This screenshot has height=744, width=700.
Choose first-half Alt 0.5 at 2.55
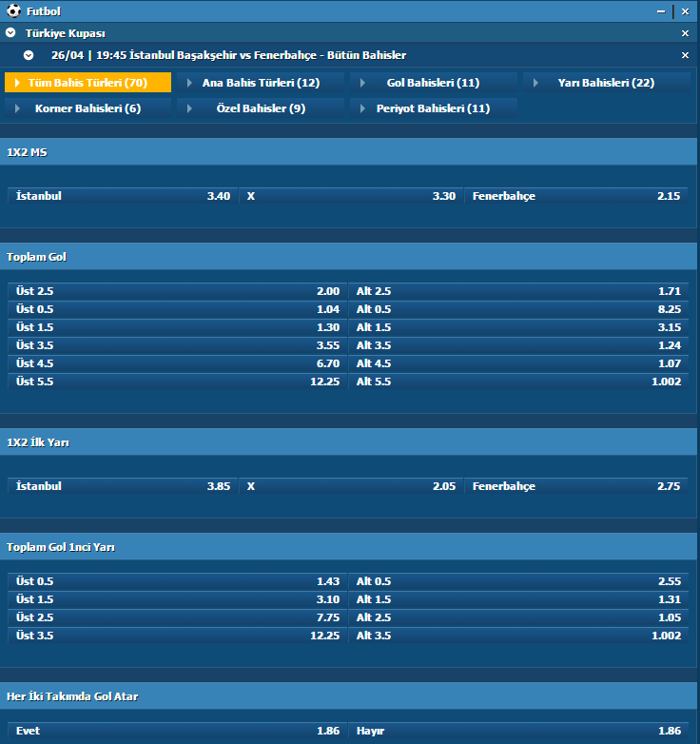tap(518, 581)
